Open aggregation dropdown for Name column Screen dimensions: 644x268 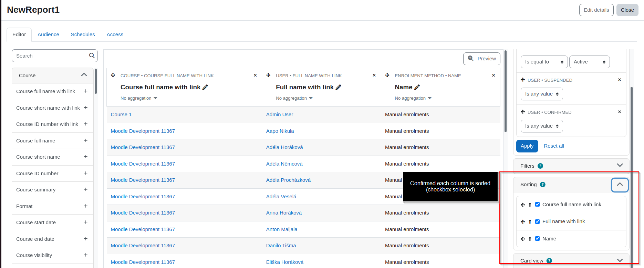coord(413,98)
